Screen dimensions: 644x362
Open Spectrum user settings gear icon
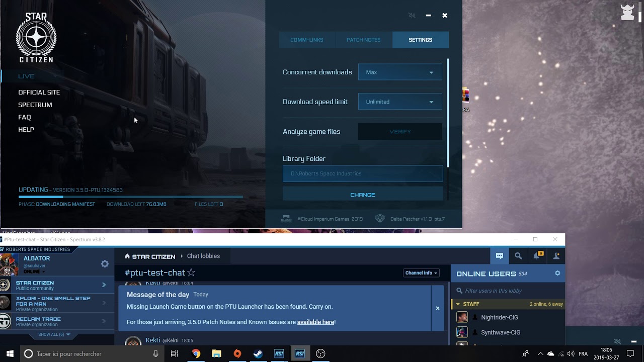pos(105,263)
